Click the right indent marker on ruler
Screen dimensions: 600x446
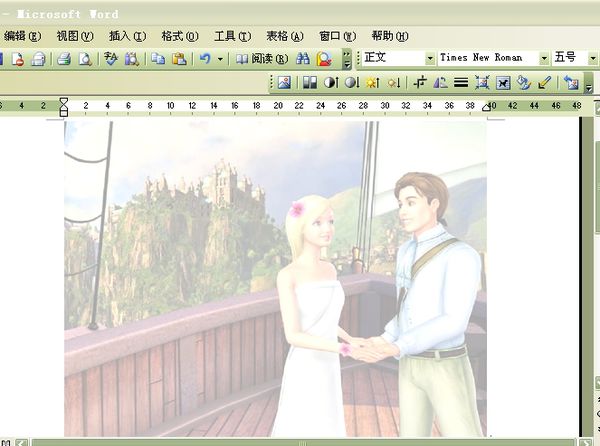coord(486,108)
